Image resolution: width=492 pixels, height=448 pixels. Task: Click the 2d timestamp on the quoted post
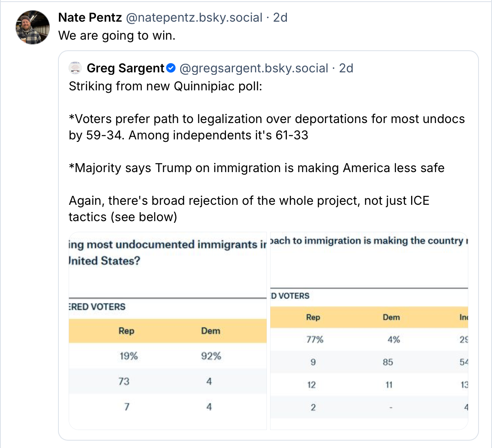tap(346, 68)
